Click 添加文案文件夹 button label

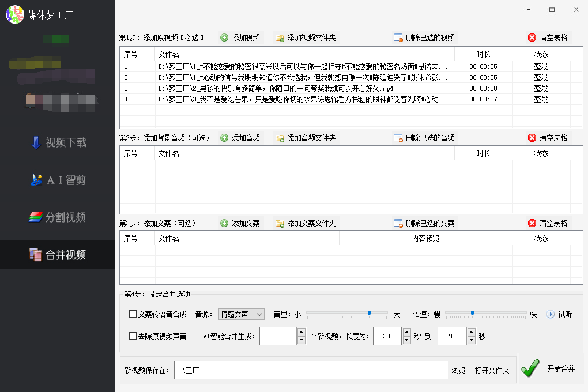[x=311, y=223]
